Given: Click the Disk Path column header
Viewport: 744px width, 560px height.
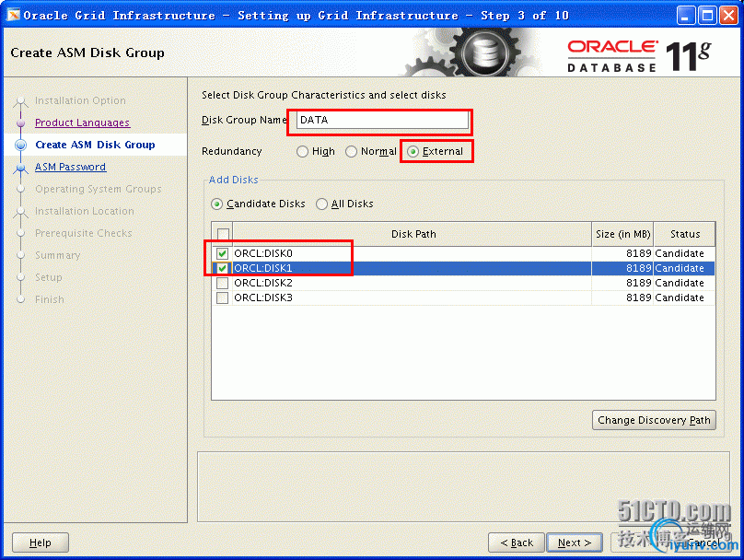Looking at the screenshot, I should point(413,234).
